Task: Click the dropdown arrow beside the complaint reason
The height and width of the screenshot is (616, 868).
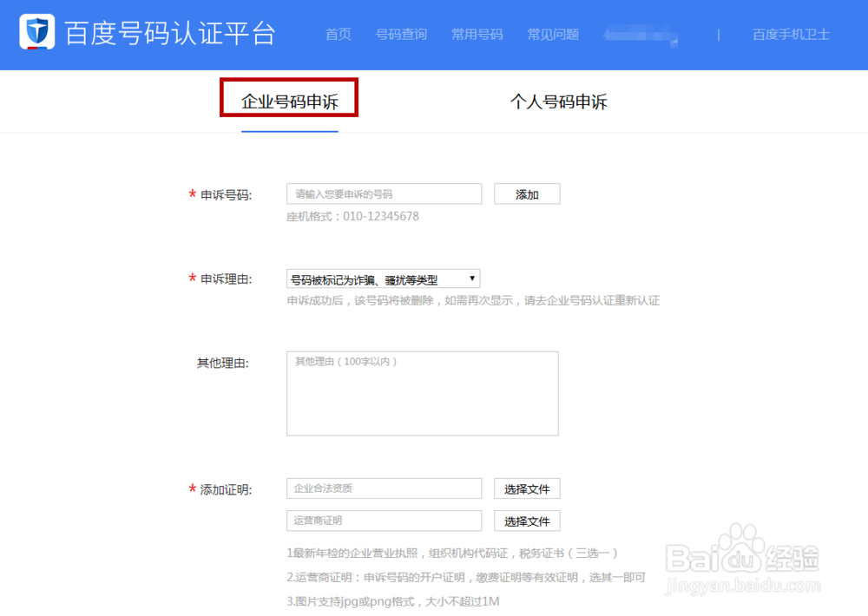Action: 471,278
